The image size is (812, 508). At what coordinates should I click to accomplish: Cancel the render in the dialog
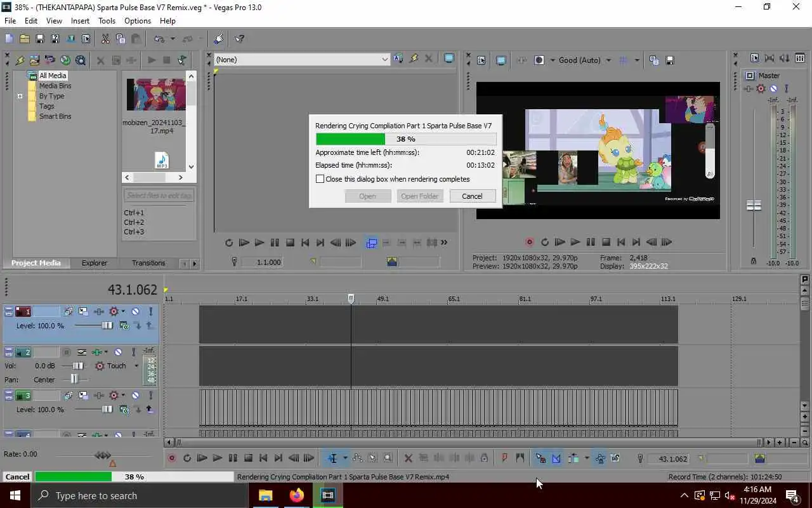click(472, 196)
